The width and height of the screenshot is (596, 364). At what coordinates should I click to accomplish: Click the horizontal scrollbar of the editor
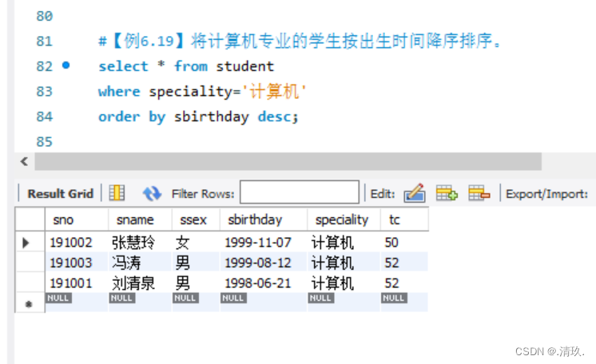click(288, 161)
